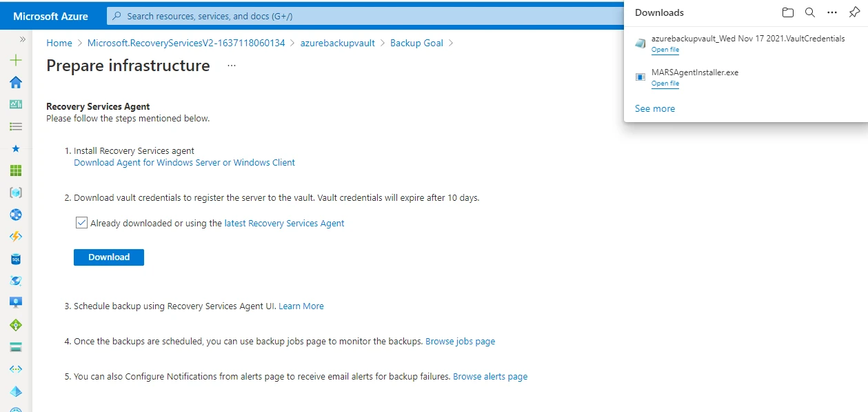This screenshot has height=412, width=868.
Task: Uncheck the Already downloaded checkbox
Action: pos(81,222)
